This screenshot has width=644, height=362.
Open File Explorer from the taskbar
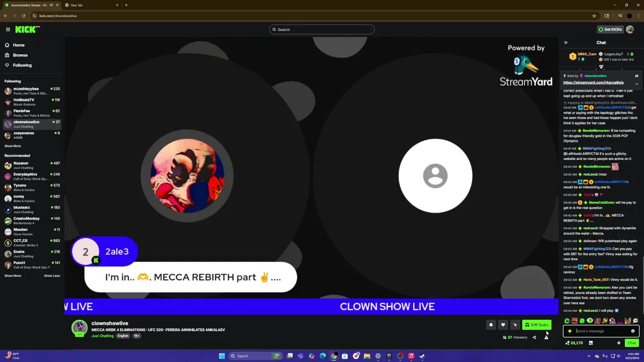367,356
